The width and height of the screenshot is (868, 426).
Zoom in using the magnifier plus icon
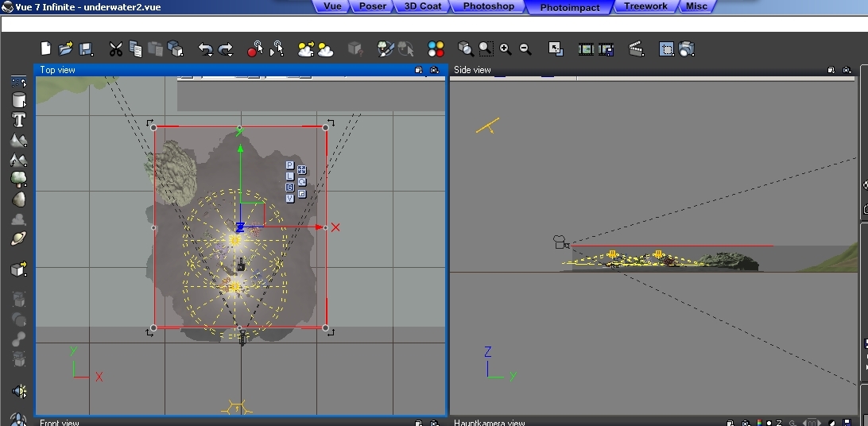pyautogui.click(x=506, y=49)
